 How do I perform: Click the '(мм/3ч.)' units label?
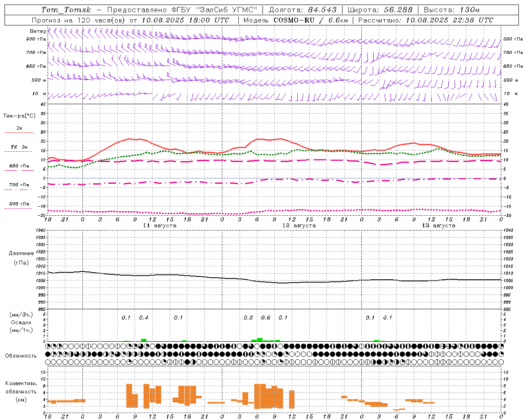click(x=21, y=315)
